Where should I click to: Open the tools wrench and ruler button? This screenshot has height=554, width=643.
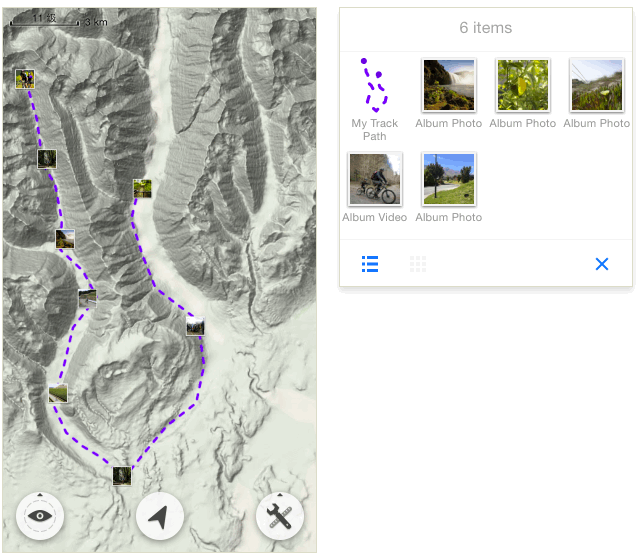(280, 517)
